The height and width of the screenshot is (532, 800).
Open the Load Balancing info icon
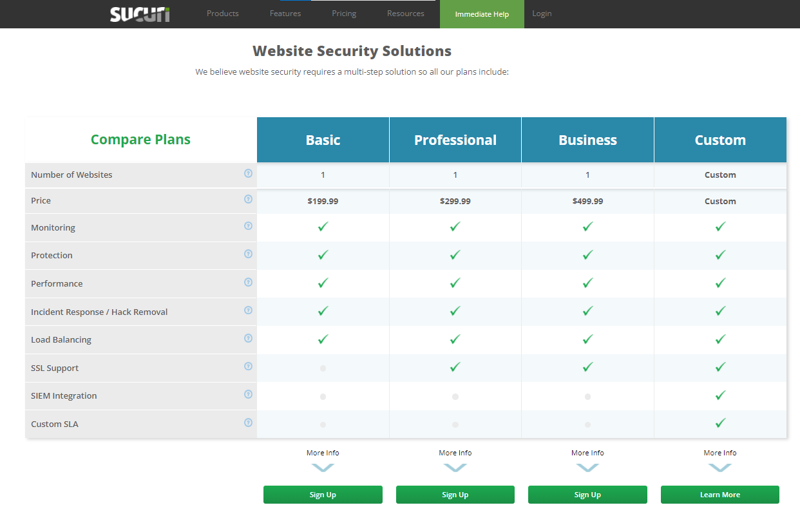pos(248,337)
